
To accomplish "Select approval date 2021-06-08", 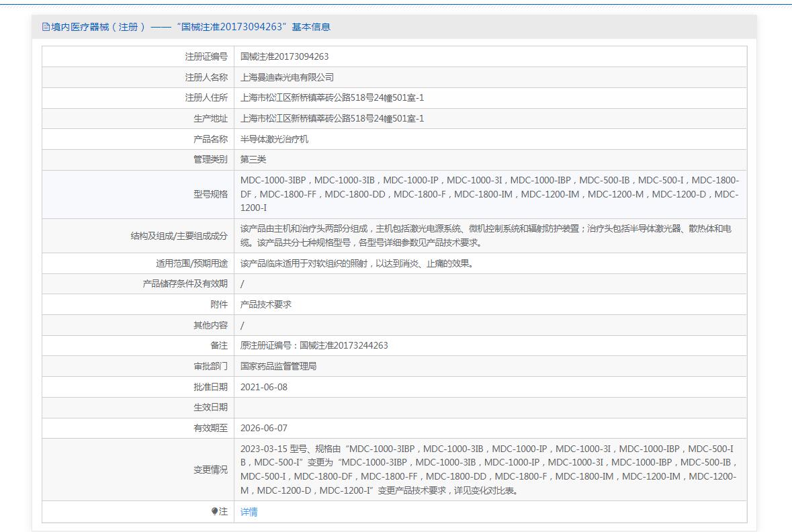I will (x=263, y=387).
